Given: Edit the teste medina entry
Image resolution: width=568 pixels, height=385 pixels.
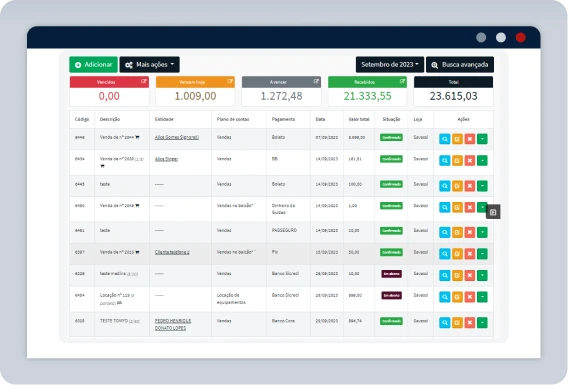Looking at the screenshot, I should (x=457, y=275).
